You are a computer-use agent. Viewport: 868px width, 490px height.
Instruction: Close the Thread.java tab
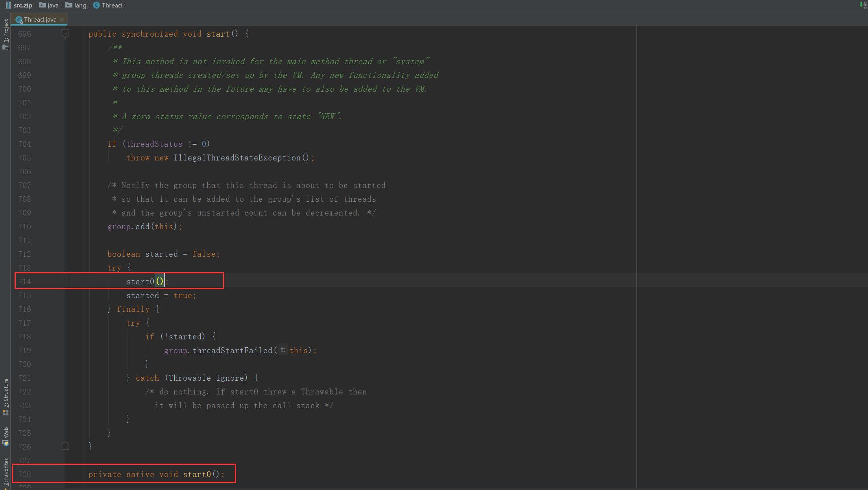point(62,19)
